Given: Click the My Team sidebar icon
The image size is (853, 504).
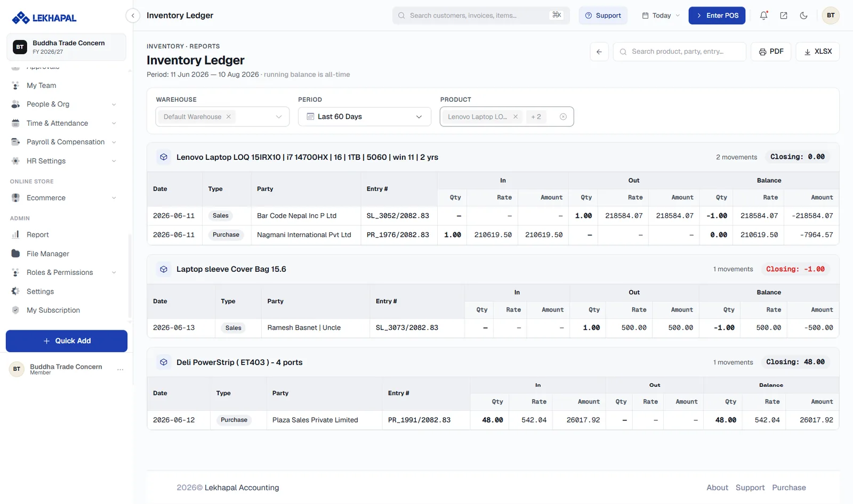Looking at the screenshot, I should click(15, 85).
